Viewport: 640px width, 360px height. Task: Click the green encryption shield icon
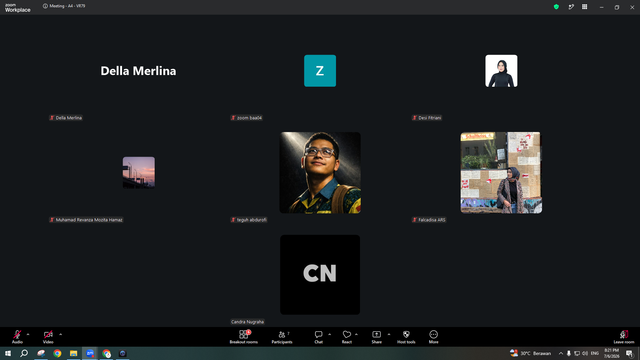tap(556, 7)
